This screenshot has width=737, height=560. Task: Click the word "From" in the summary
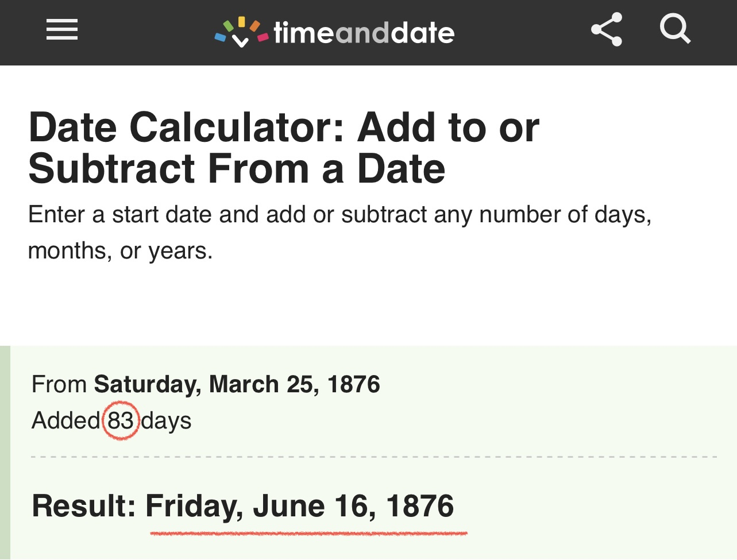pos(59,384)
